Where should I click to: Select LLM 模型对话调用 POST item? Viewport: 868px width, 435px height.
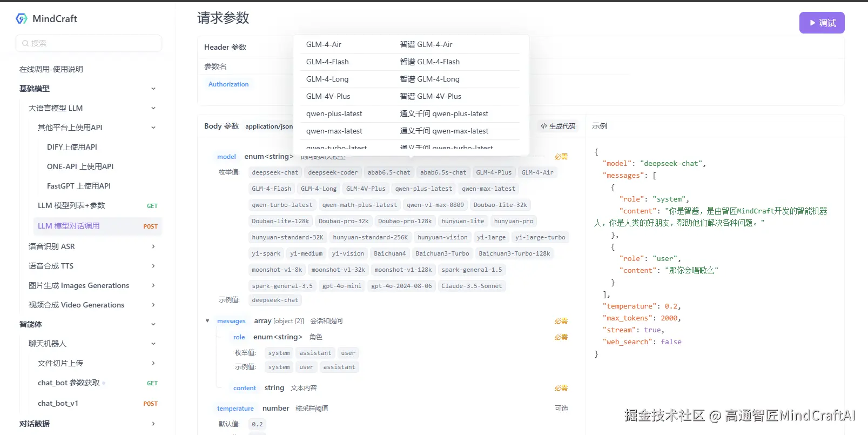97,226
